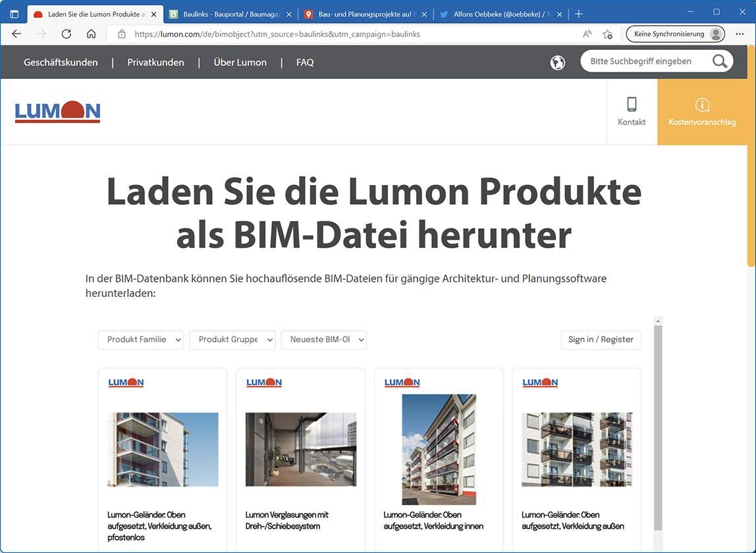Click the 'In der BIM-Datenbank' intro text
The image size is (756, 553).
[346, 286]
